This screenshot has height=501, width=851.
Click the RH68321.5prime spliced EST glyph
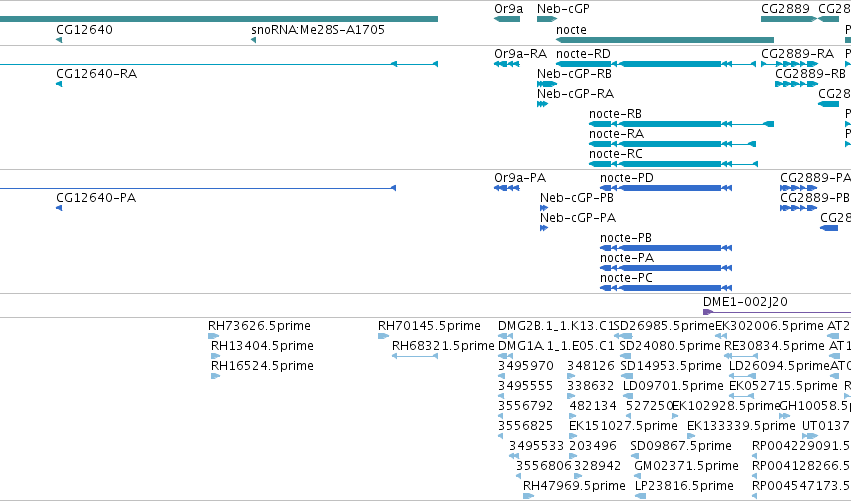pyautogui.click(x=415, y=356)
